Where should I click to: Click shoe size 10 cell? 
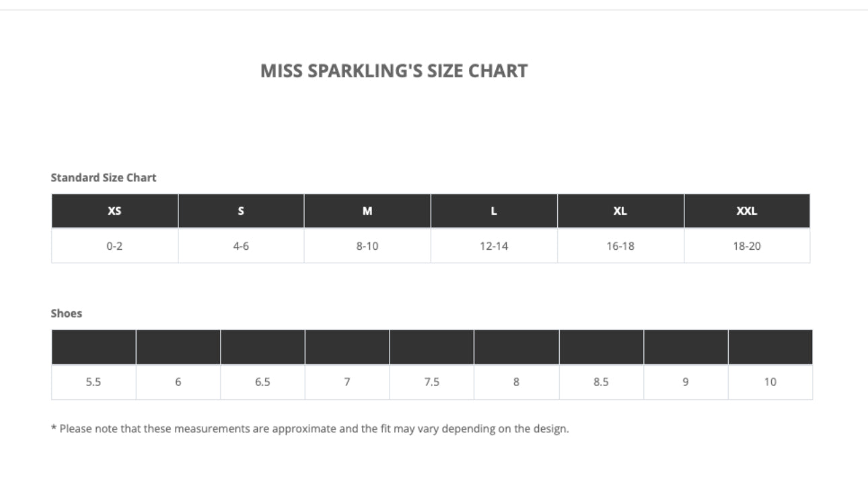(x=770, y=382)
